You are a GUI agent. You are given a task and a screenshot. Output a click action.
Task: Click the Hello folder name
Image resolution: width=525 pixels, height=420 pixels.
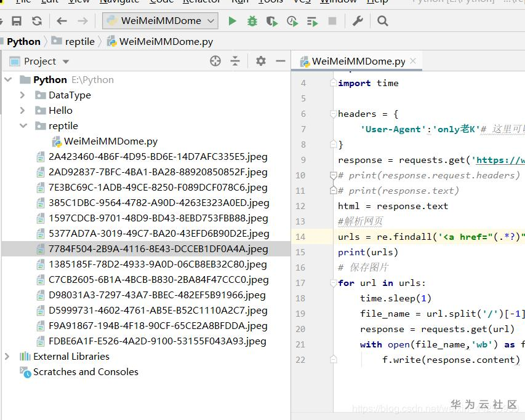click(60, 110)
